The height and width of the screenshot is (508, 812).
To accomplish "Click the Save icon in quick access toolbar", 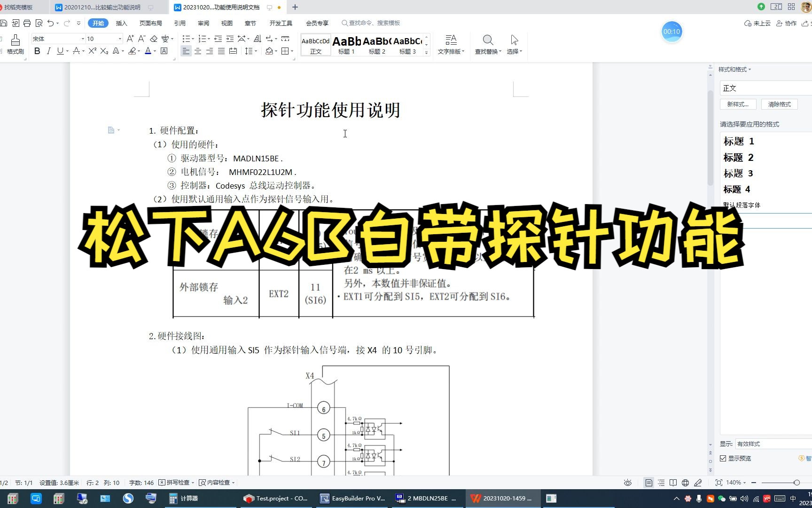I will click(4, 23).
